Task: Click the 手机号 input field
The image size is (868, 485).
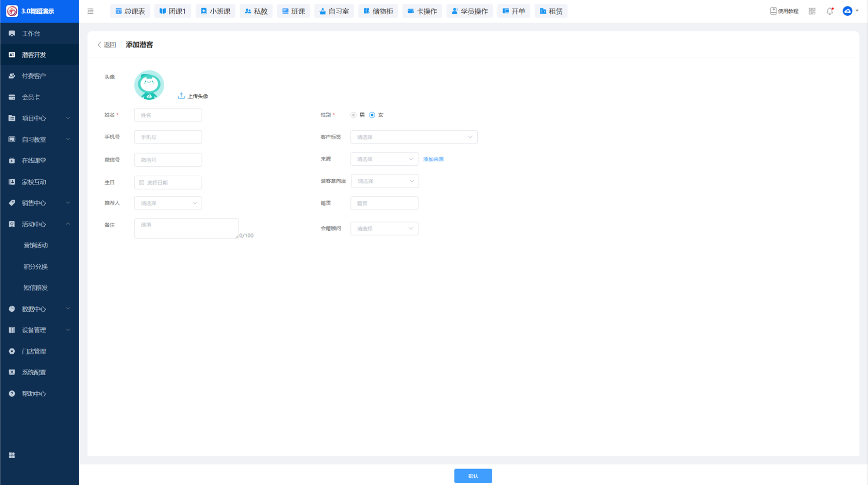Action: point(168,137)
